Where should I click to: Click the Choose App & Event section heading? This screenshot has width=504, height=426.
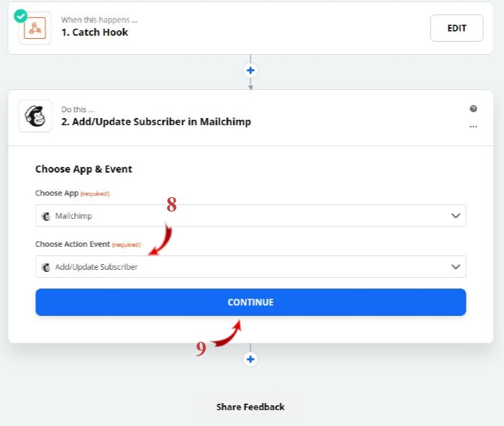coord(84,169)
